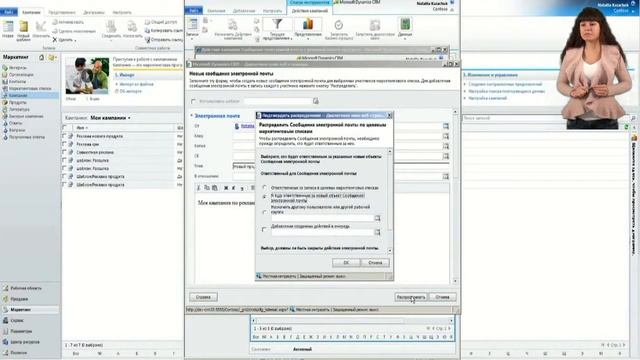Viewport: 640px width, 360px height.
Task: Open lookup icon for the Кому field
Action: point(446,136)
